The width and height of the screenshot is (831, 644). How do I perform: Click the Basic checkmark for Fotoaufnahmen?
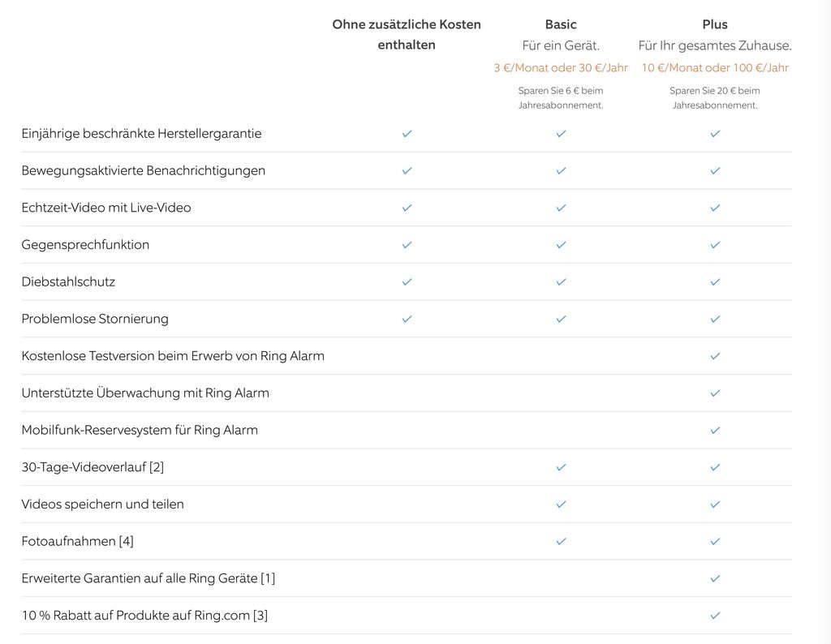(561, 541)
